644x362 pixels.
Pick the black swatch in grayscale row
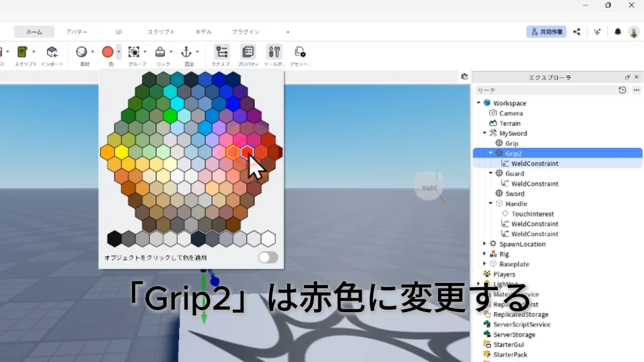coord(114,239)
